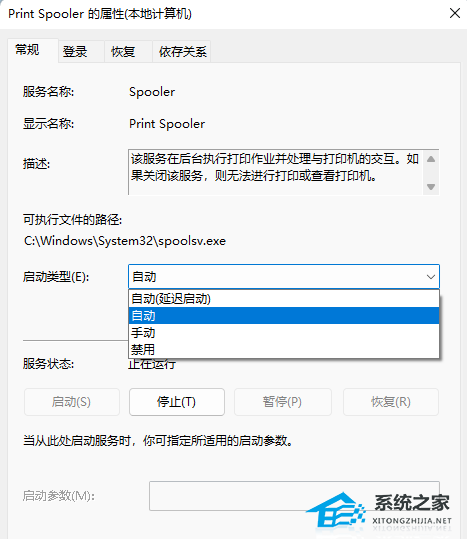Click the description scrollbar up arrow
Image resolution: width=467 pixels, height=539 pixels.
[431, 159]
